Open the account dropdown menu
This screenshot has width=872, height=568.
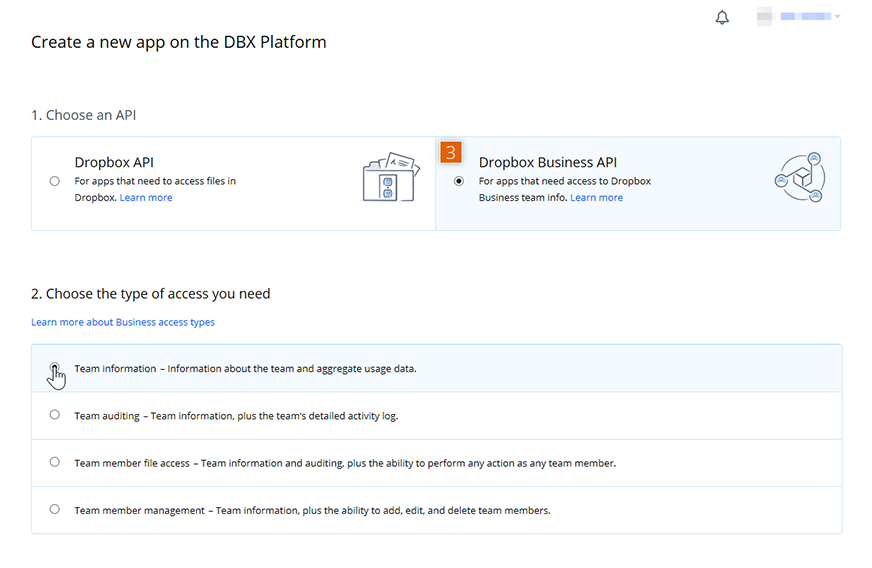pos(810,17)
